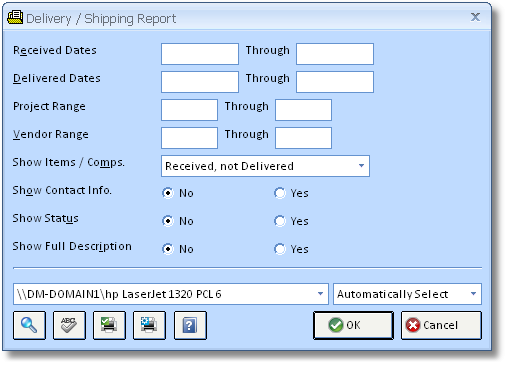Click the Cancel button
The image size is (506, 365).
(x=441, y=325)
